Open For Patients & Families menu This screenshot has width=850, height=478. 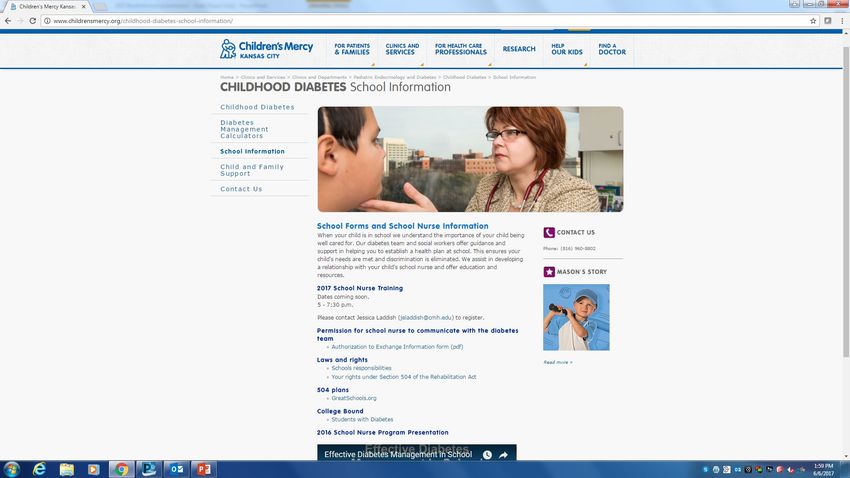(352, 49)
